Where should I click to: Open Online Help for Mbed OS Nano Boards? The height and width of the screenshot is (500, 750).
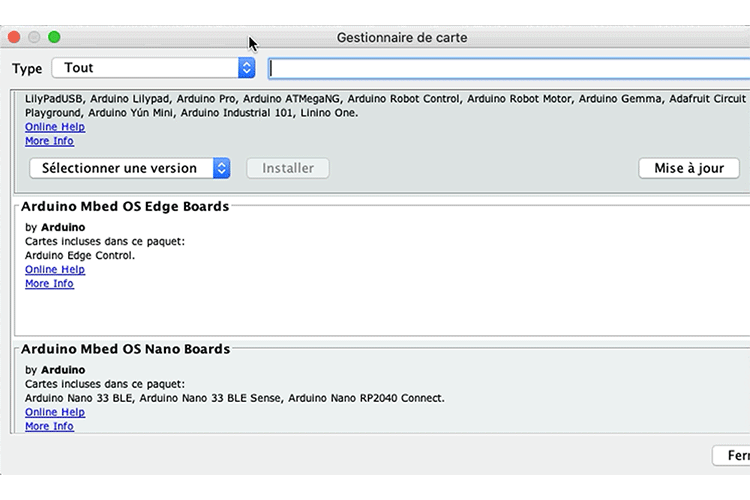(55, 412)
